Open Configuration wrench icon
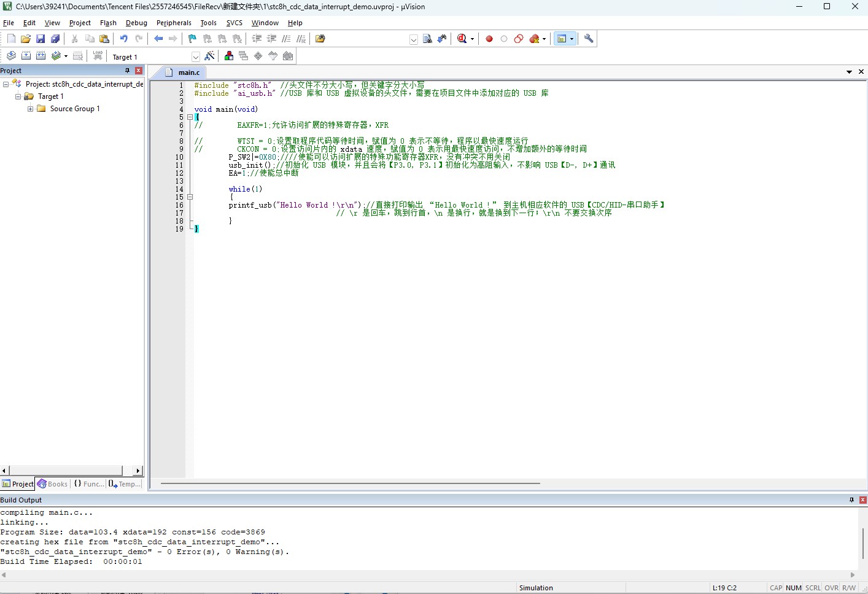This screenshot has height=594, width=868. click(x=589, y=39)
